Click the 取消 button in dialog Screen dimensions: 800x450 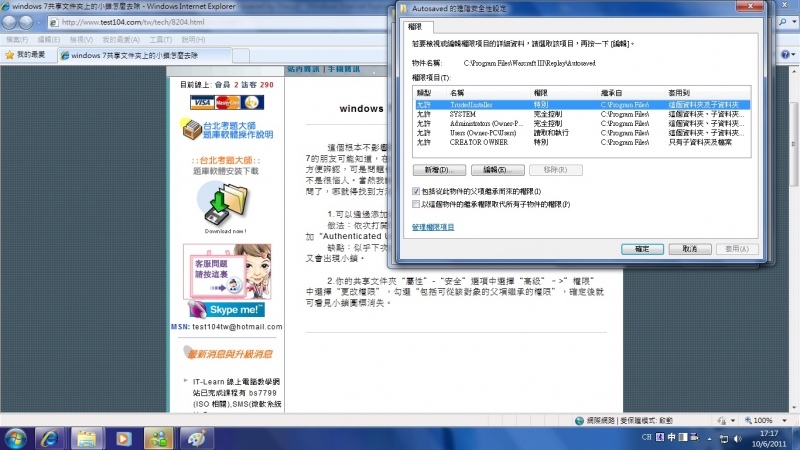[x=690, y=249]
